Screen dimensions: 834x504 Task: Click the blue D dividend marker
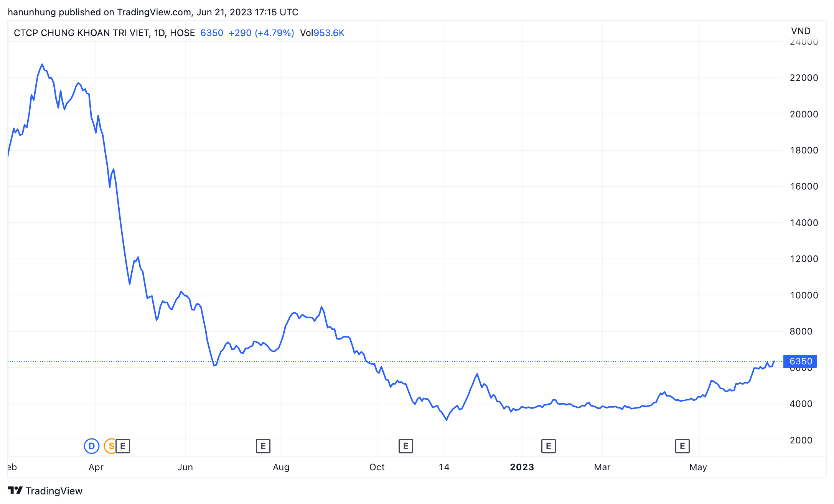point(91,446)
